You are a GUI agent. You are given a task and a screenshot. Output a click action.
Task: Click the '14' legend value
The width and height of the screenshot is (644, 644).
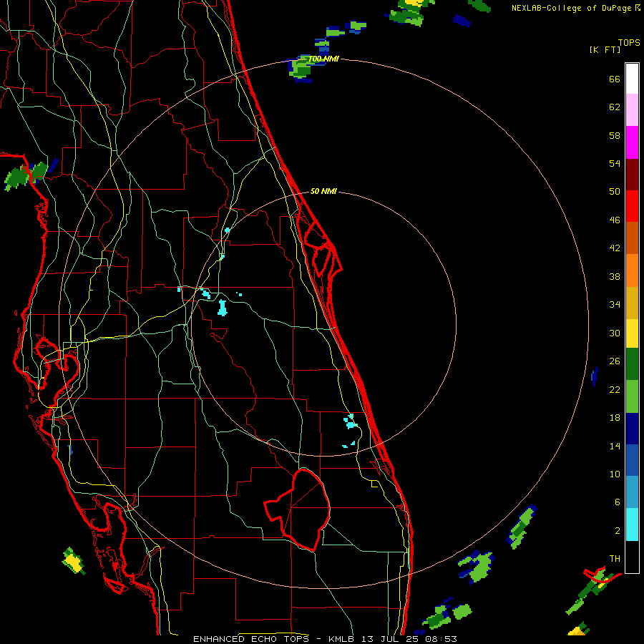(x=615, y=446)
